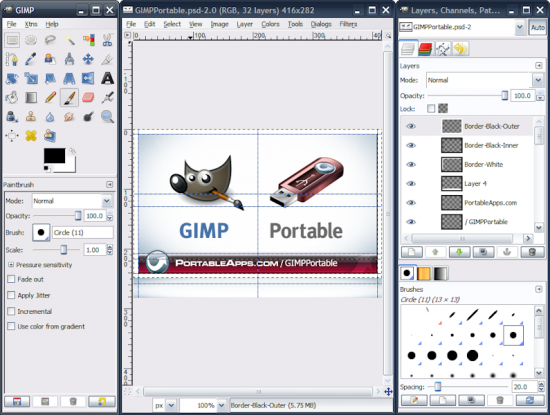550x415 pixels.
Task: Select the Paths tool
Action: click(12, 59)
